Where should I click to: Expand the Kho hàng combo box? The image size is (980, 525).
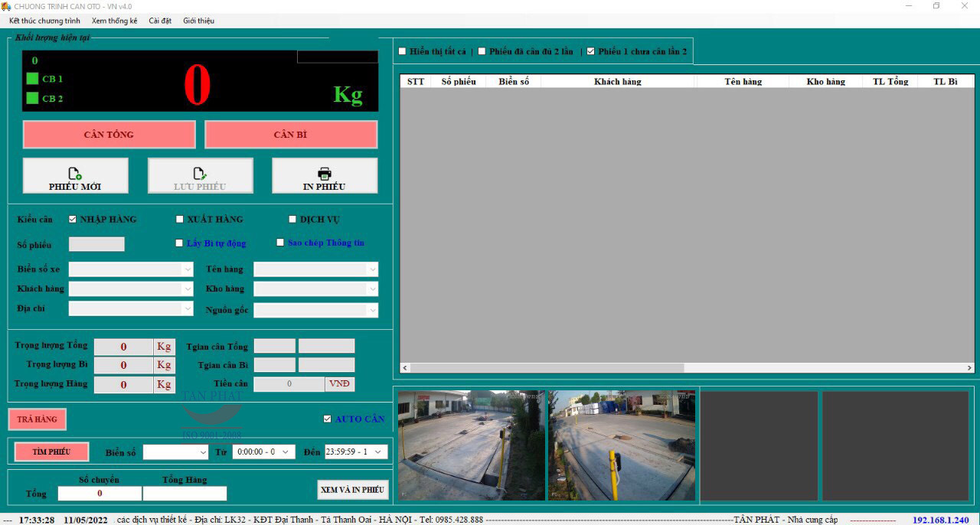coord(372,289)
